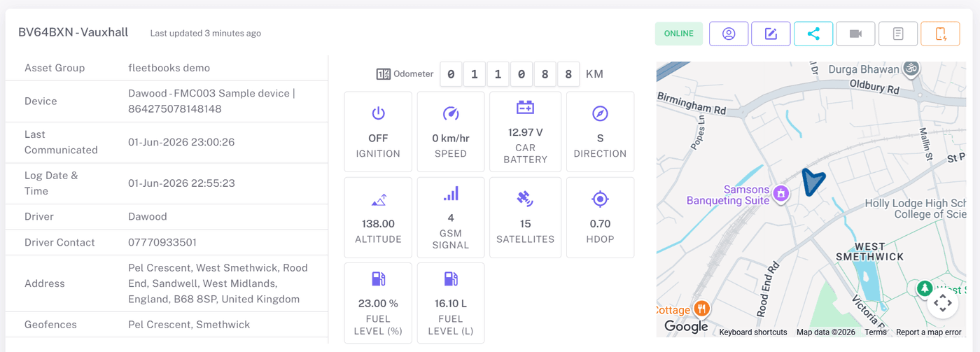
Task: Click the 16.10 L fuel level reading
Action: click(x=451, y=304)
